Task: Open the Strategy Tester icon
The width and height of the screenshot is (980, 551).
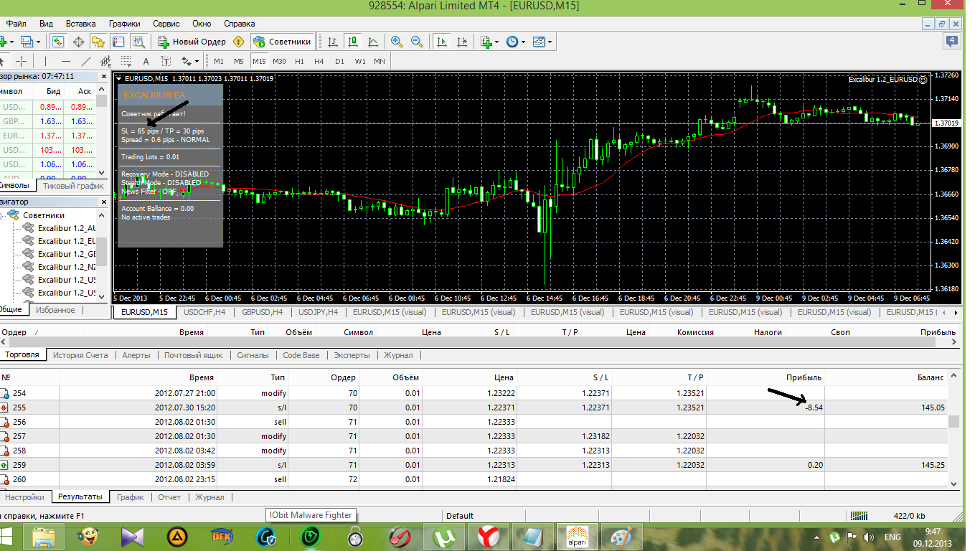Action: pos(138,42)
